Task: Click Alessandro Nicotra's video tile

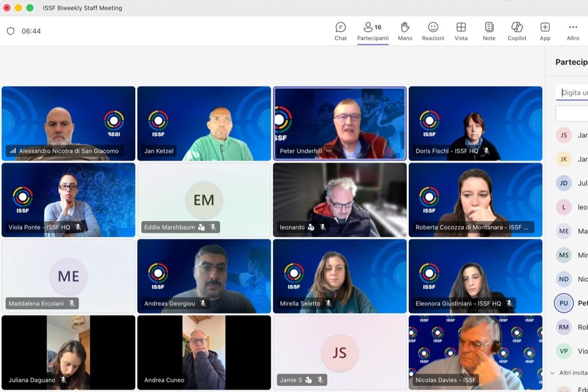Action: click(68, 122)
